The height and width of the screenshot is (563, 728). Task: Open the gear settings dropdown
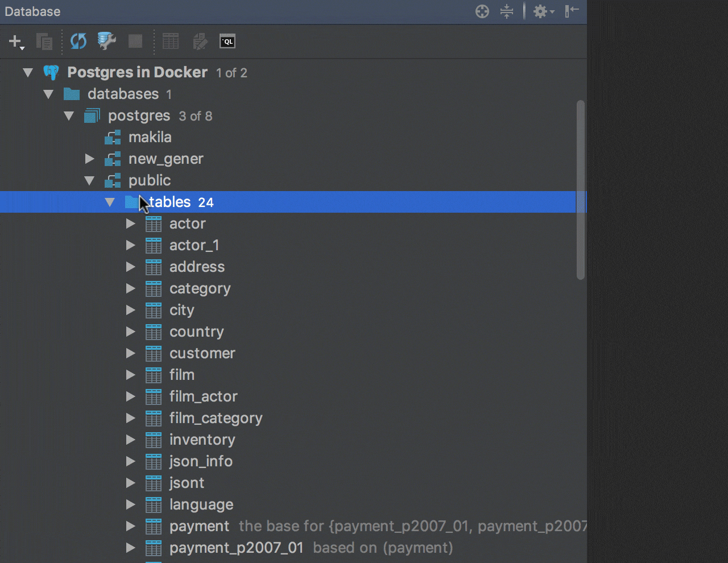(543, 11)
